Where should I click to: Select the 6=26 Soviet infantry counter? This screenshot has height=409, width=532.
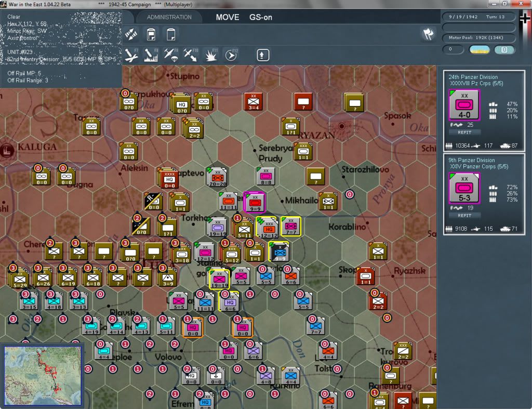[43, 278]
